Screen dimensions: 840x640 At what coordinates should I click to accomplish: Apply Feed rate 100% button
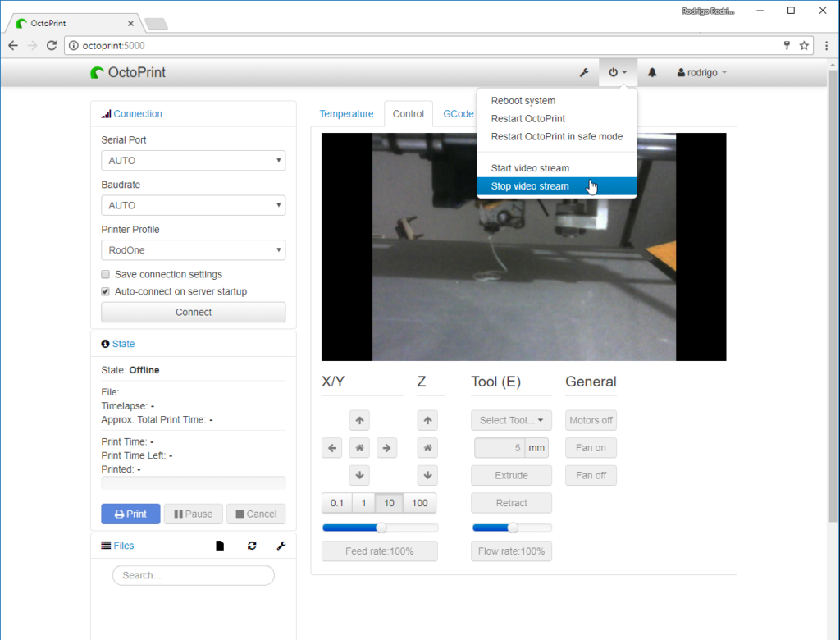379,551
